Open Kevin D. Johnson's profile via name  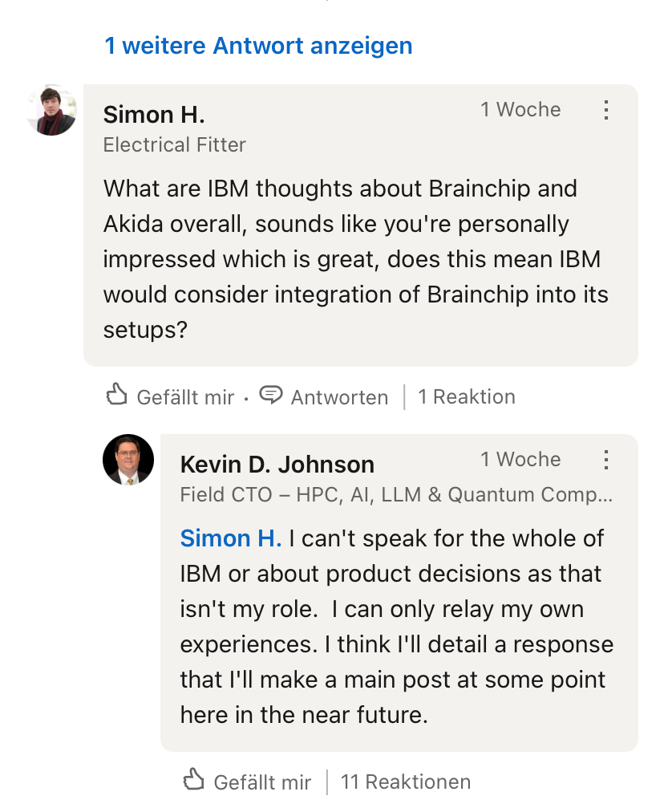coord(277,464)
